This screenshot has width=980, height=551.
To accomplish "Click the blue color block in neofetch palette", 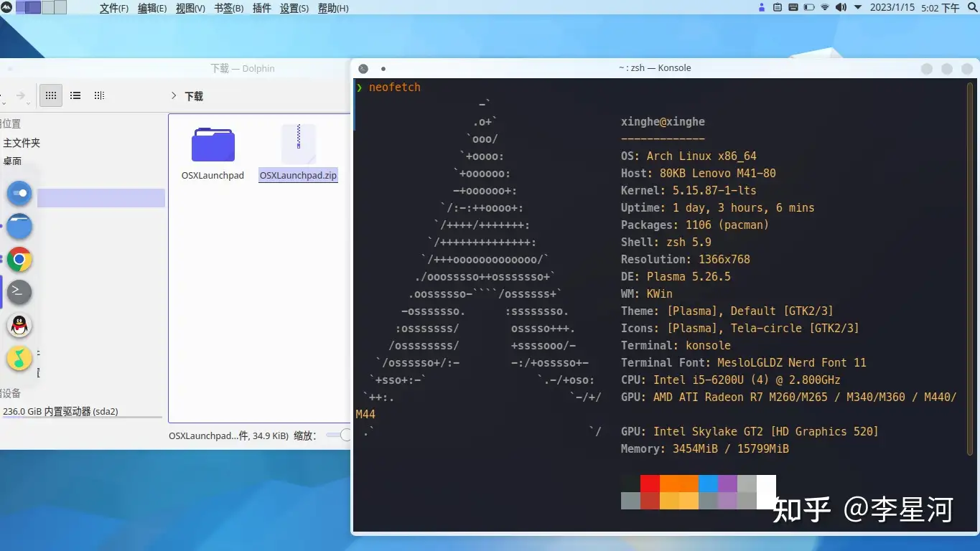I will coord(708,483).
